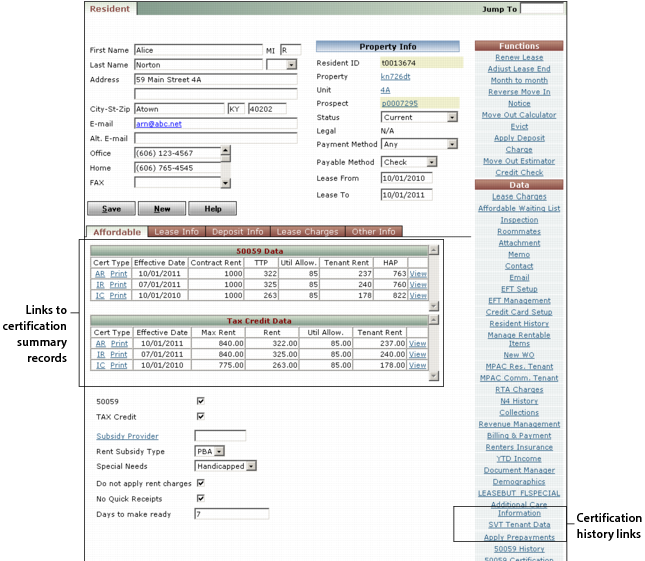Expand the Special Needs dropdown
This screenshot has width=645, height=561.
click(x=251, y=466)
